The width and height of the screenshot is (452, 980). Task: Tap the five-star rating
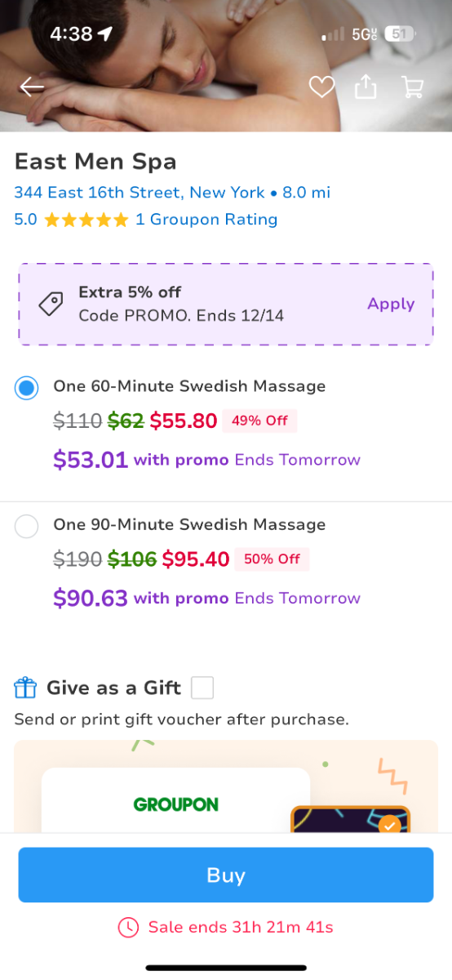coord(86,220)
